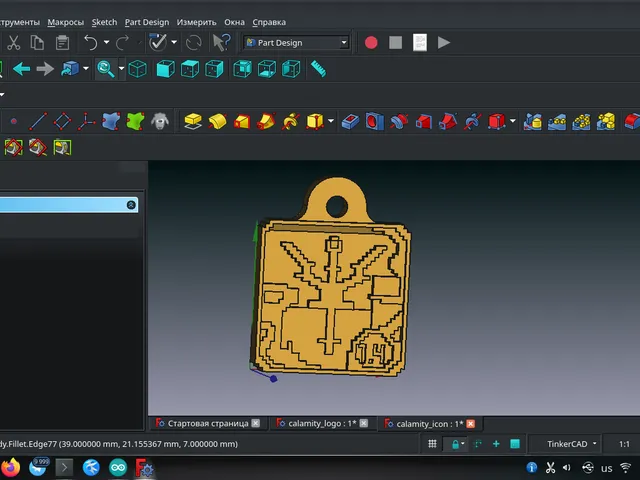Select the Additive Pipe tool
Image resolution: width=640 pixels, height=480 pixels.
266,121
